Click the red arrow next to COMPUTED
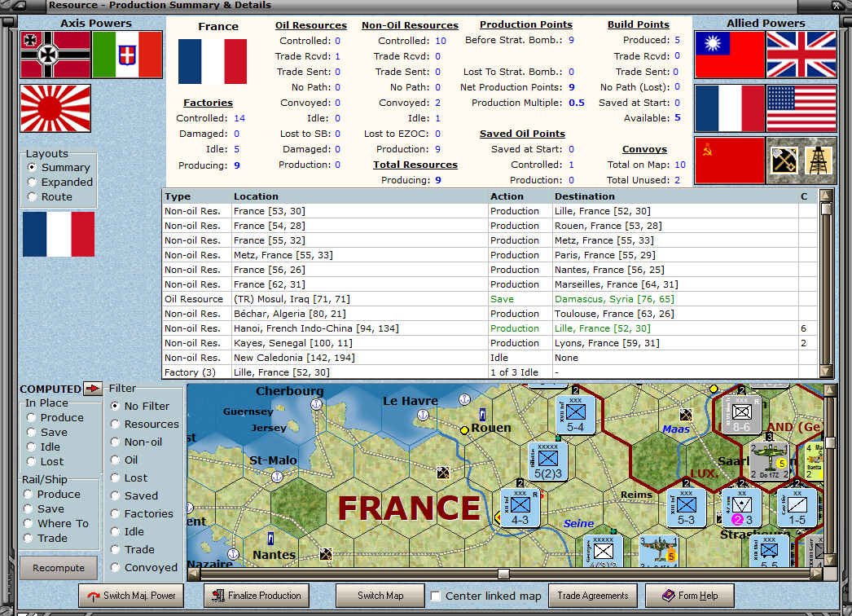The width and height of the screenshot is (852, 616). coord(93,388)
